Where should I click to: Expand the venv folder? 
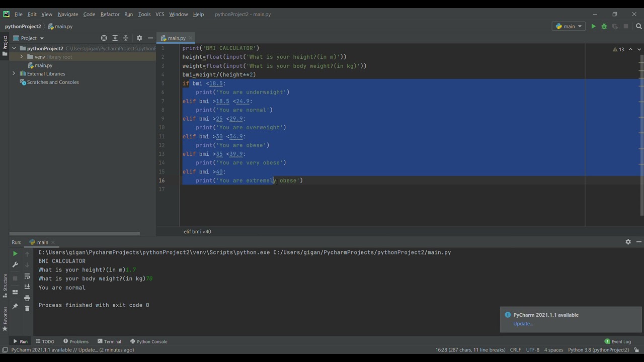pos(22,57)
